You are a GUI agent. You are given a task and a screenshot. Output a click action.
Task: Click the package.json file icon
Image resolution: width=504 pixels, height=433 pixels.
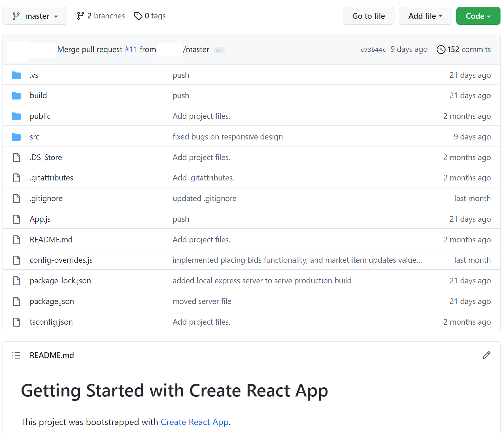pyautogui.click(x=16, y=301)
